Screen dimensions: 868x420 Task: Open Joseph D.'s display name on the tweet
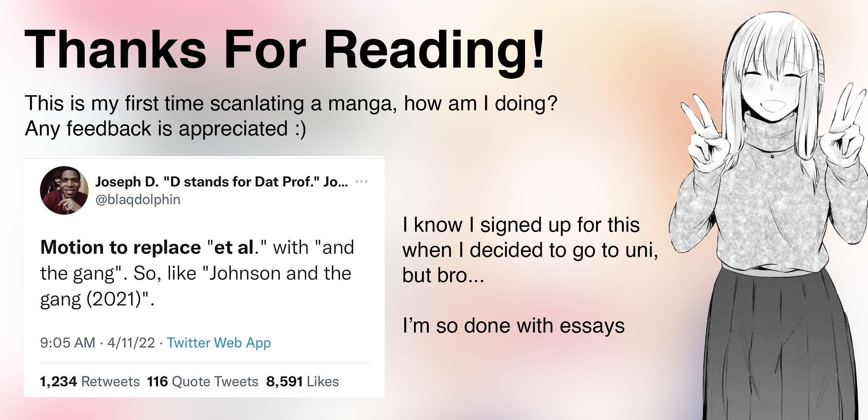(222, 182)
